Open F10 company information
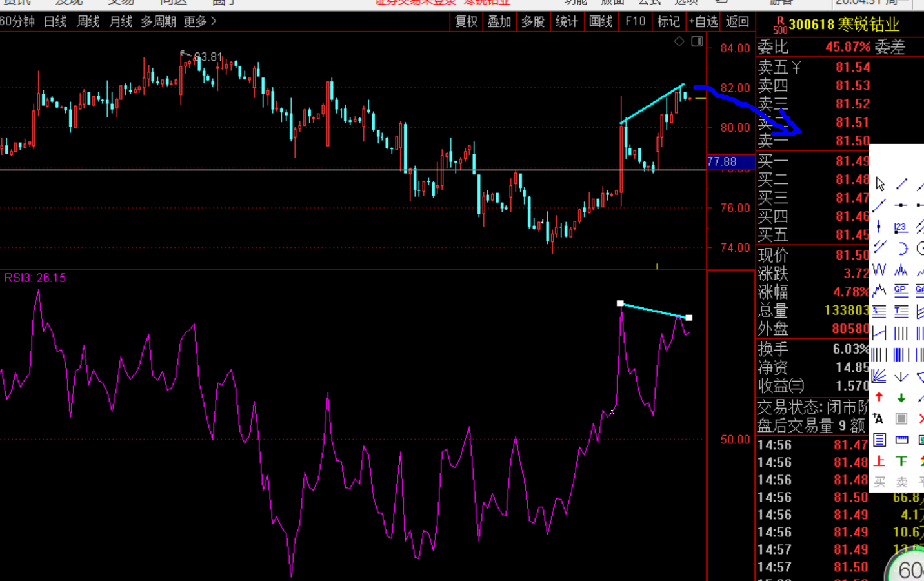 coord(636,22)
